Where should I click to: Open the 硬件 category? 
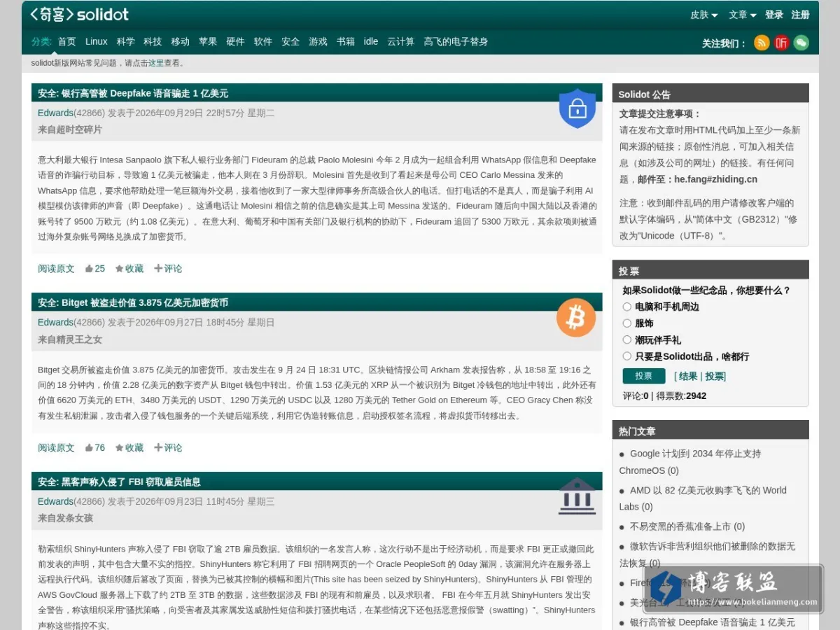pyautogui.click(x=235, y=42)
